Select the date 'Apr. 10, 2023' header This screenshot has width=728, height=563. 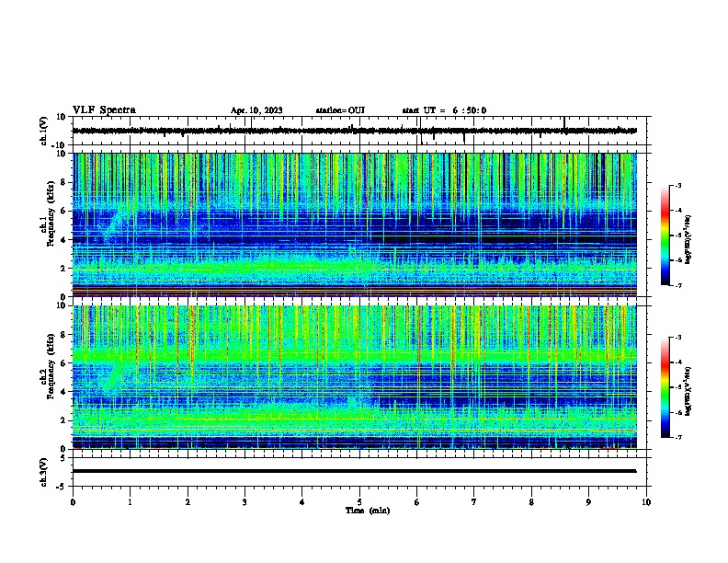click(x=256, y=110)
